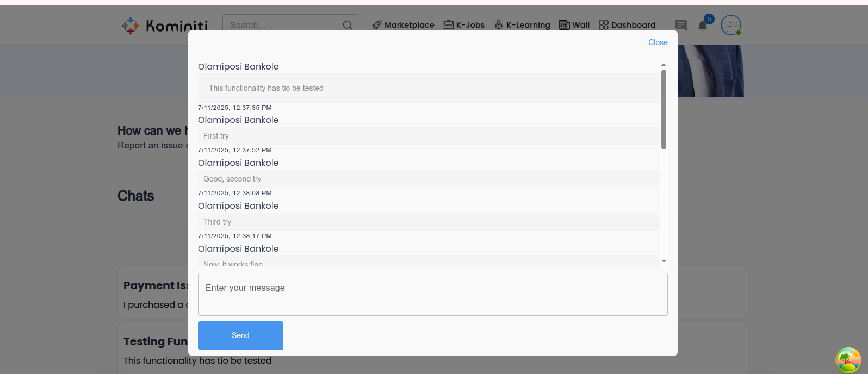Click the Wall newspaper icon
868x374 pixels.
(x=565, y=25)
